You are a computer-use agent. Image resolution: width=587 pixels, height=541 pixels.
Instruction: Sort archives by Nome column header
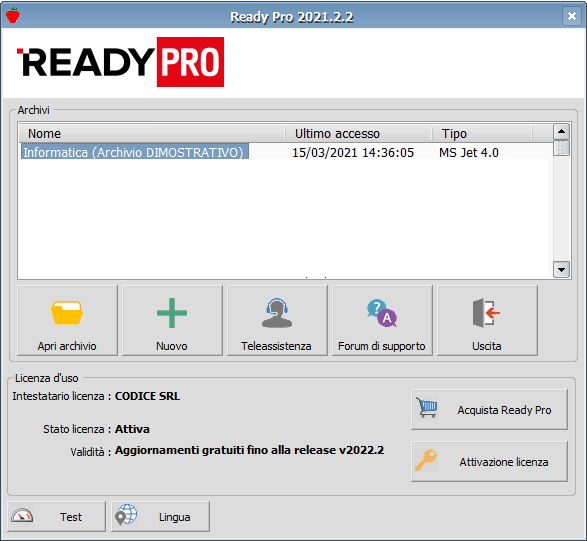(x=152, y=134)
